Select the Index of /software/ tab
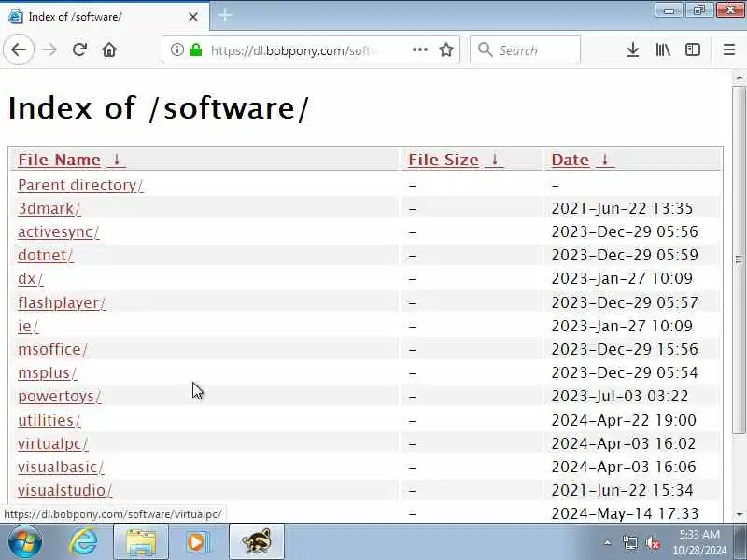 click(105, 17)
